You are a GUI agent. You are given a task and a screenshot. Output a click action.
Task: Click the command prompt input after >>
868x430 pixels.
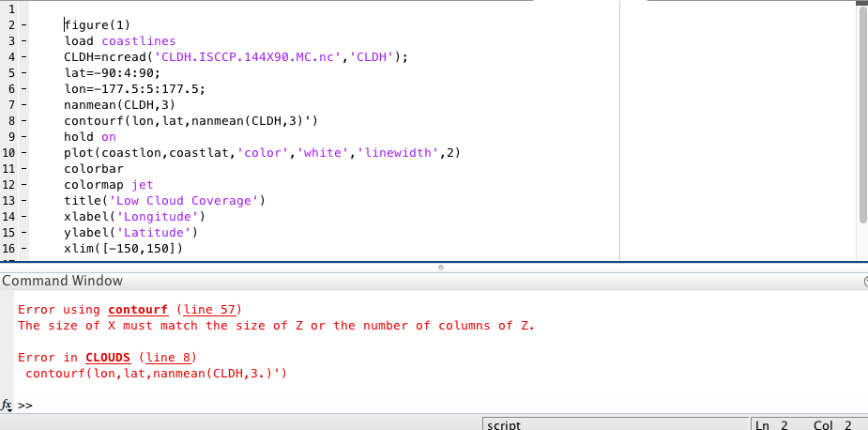[x=443, y=405]
